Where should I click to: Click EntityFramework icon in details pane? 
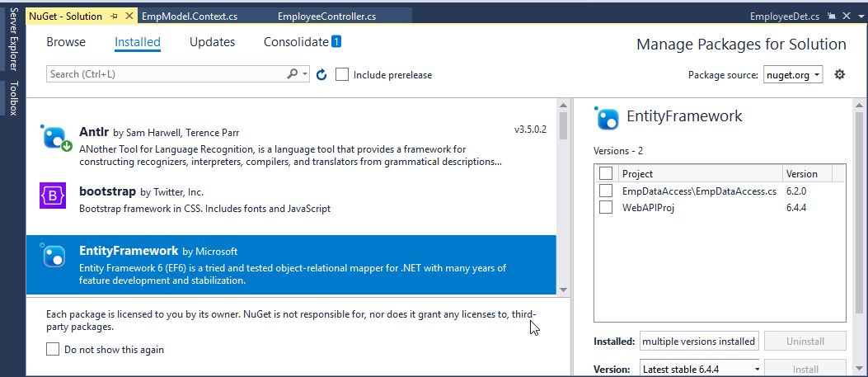pos(606,117)
